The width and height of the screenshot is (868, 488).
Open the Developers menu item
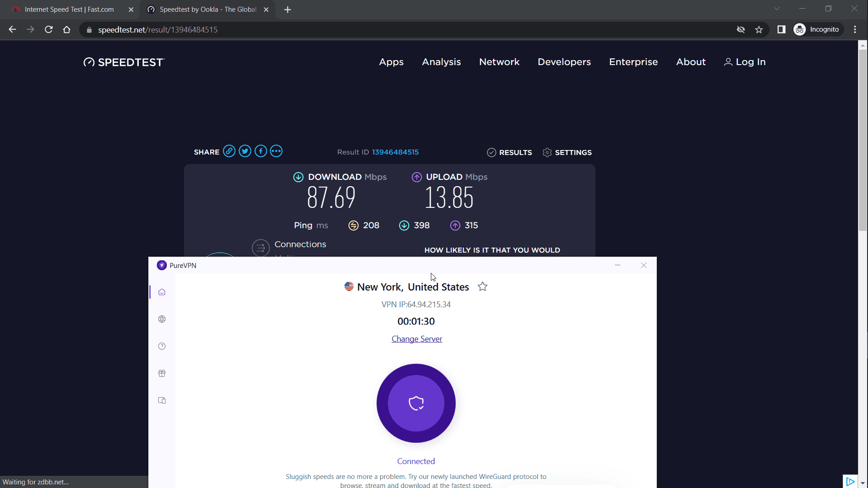click(x=564, y=62)
